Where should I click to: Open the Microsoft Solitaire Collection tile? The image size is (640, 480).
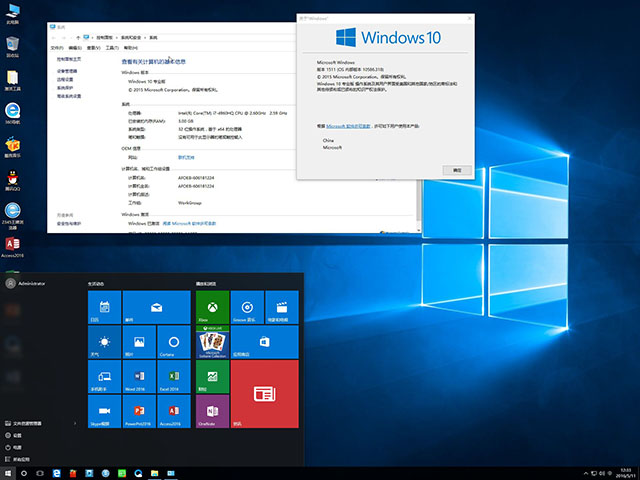(x=210, y=343)
